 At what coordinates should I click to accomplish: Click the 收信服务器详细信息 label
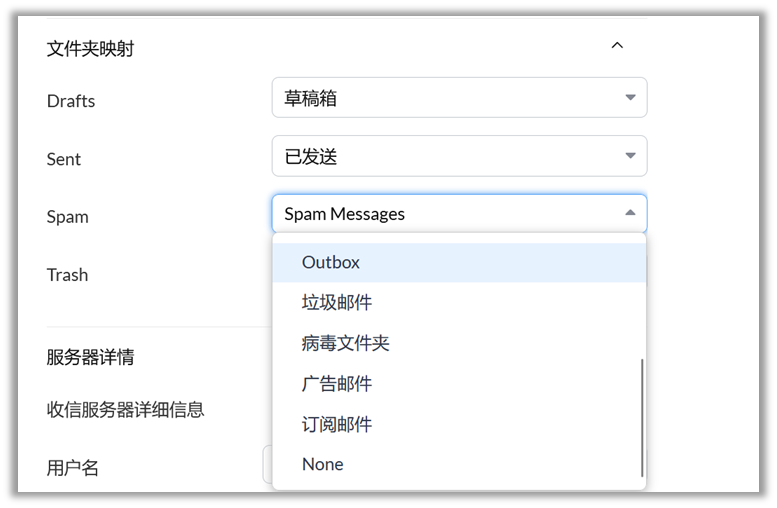coord(126,410)
